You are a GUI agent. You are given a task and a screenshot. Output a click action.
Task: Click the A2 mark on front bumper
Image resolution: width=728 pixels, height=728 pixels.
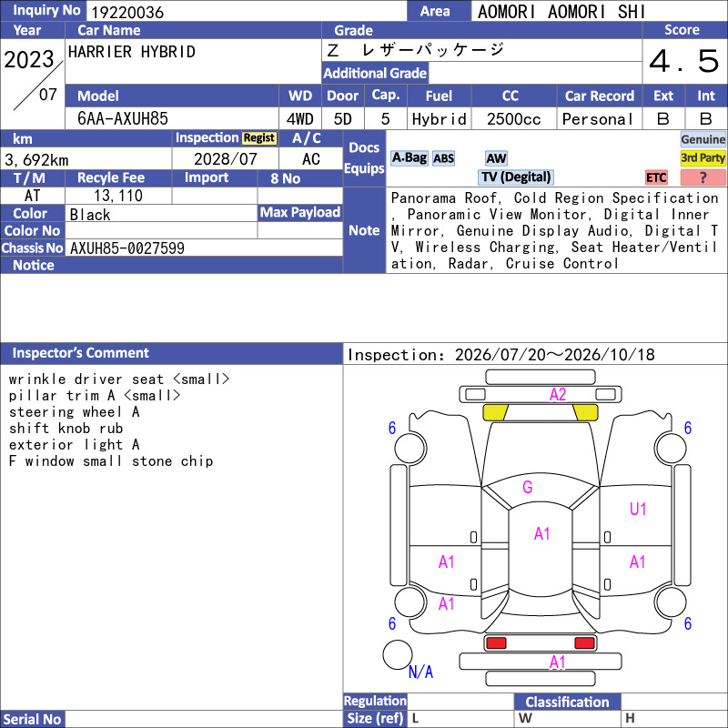[558, 395]
